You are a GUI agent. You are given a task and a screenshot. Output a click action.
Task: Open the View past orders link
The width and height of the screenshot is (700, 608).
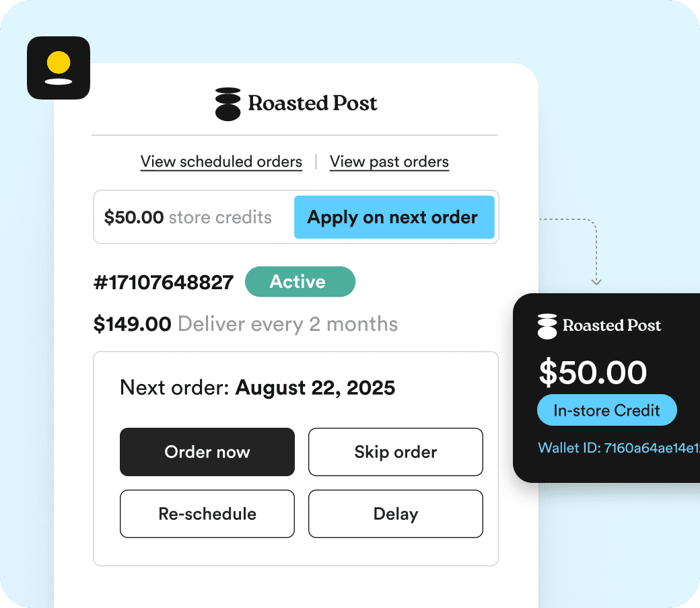(x=389, y=162)
